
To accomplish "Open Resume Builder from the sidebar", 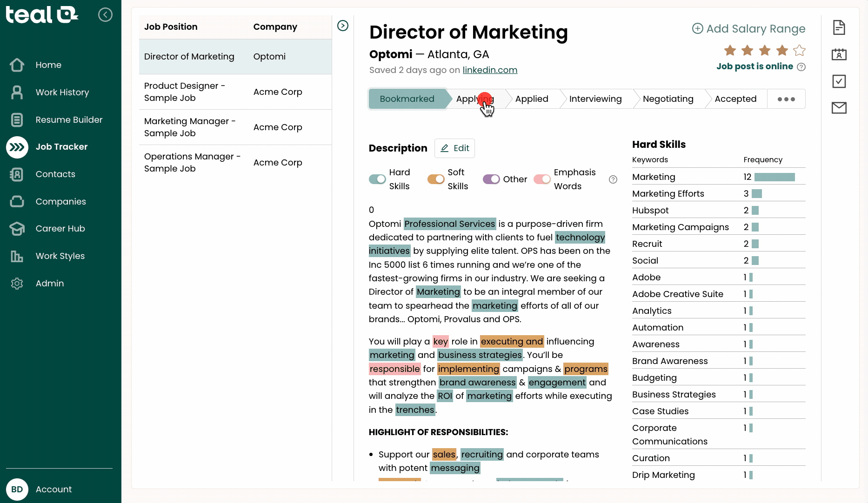I will [69, 120].
